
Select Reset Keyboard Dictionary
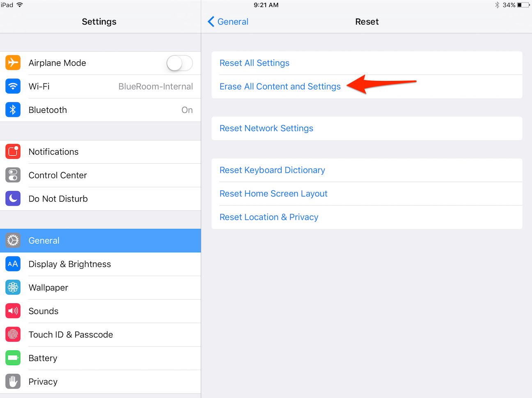272,170
